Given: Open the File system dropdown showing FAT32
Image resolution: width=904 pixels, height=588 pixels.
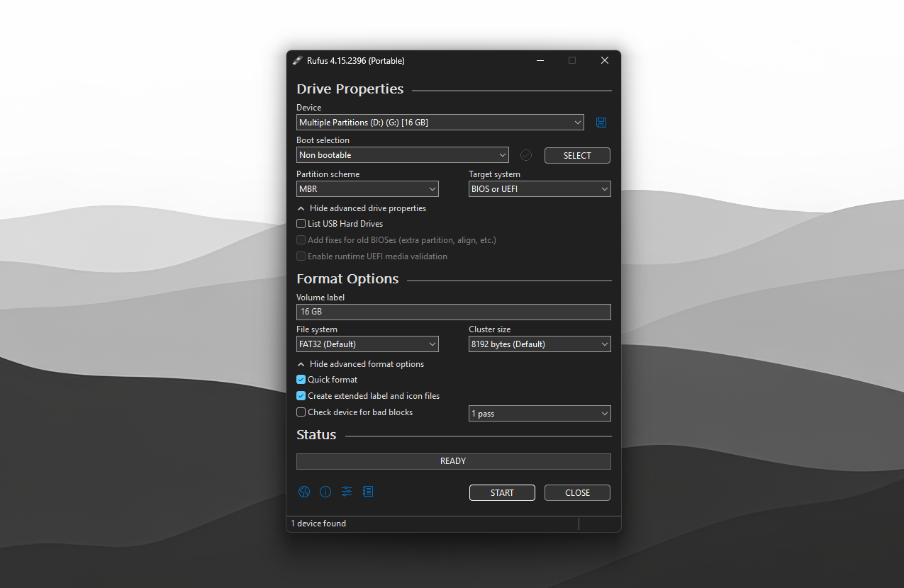Looking at the screenshot, I should (367, 344).
